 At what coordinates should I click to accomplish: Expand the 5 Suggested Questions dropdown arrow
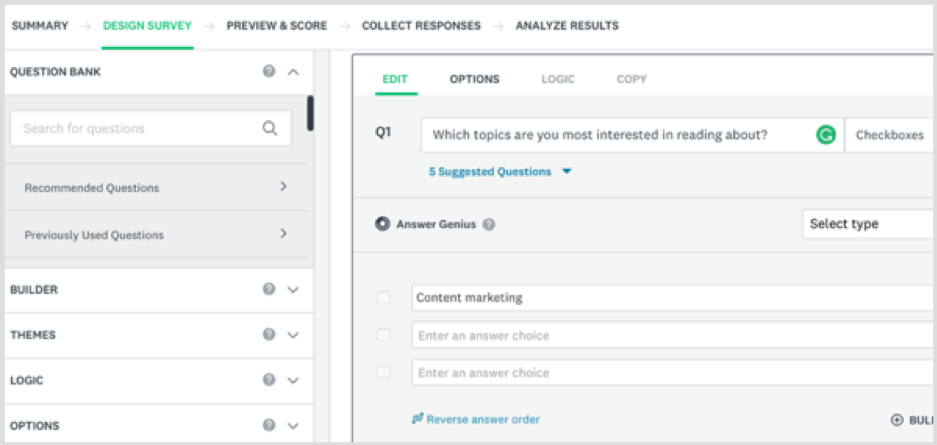coord(567,172)
